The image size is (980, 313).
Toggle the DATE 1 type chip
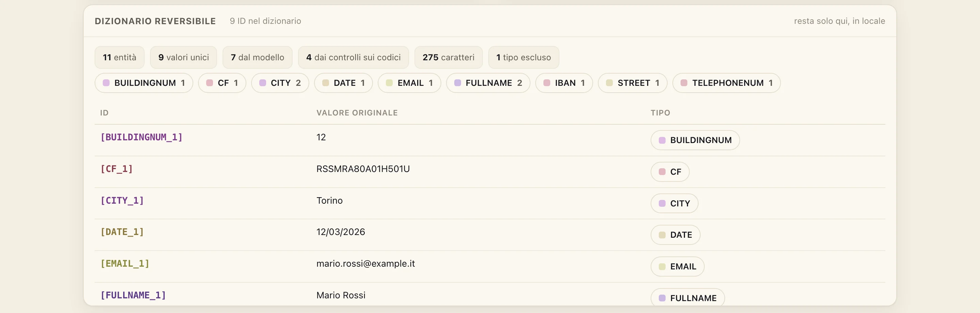pyautogui.click(x=344, y=83)
